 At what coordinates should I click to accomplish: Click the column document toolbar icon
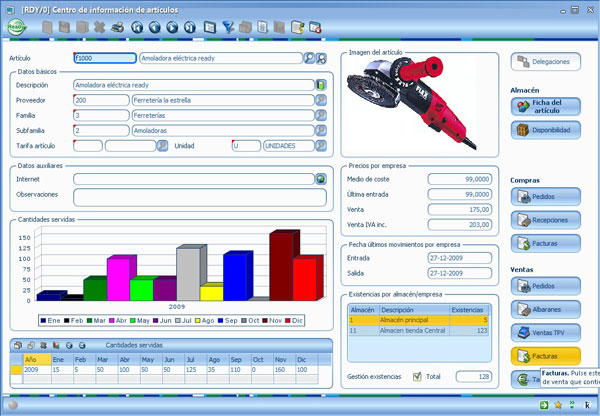pyautogui.click(x=262, y=27)
